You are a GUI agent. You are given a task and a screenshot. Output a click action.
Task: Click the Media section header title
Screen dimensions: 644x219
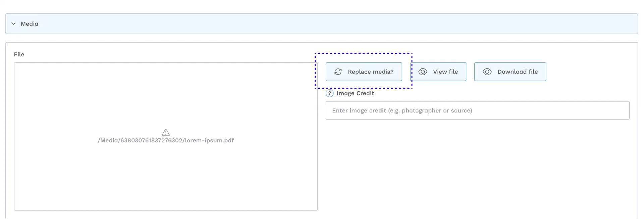30,24
